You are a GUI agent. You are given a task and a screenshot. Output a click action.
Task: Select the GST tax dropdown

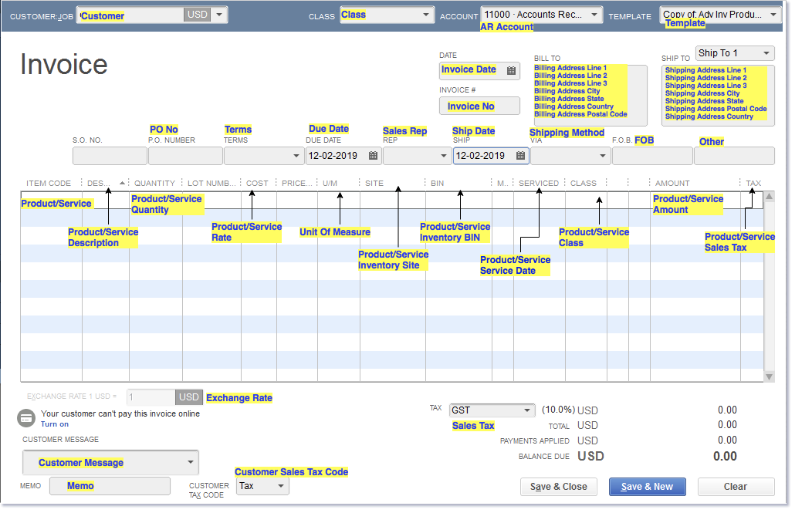pos(528,410)
